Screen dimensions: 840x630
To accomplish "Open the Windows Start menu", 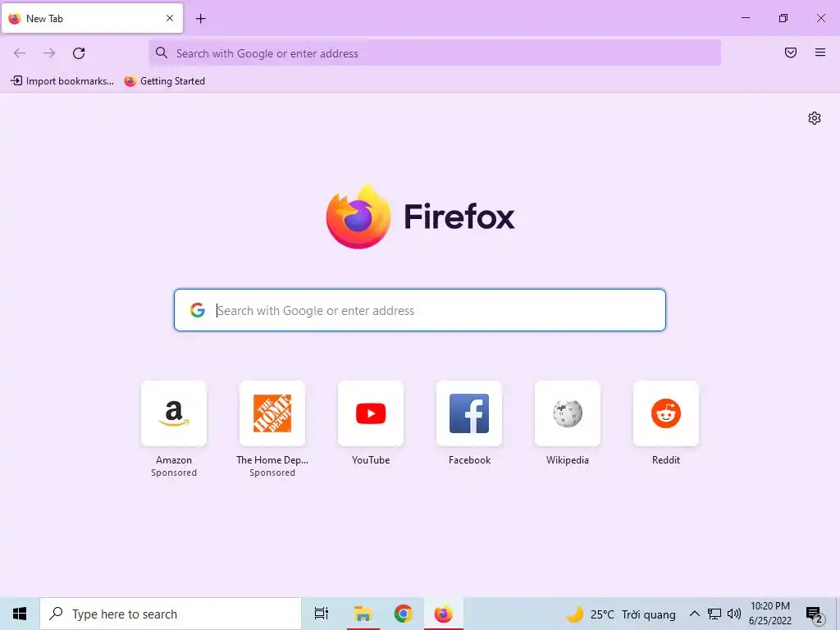I will (x=20, y=614).
